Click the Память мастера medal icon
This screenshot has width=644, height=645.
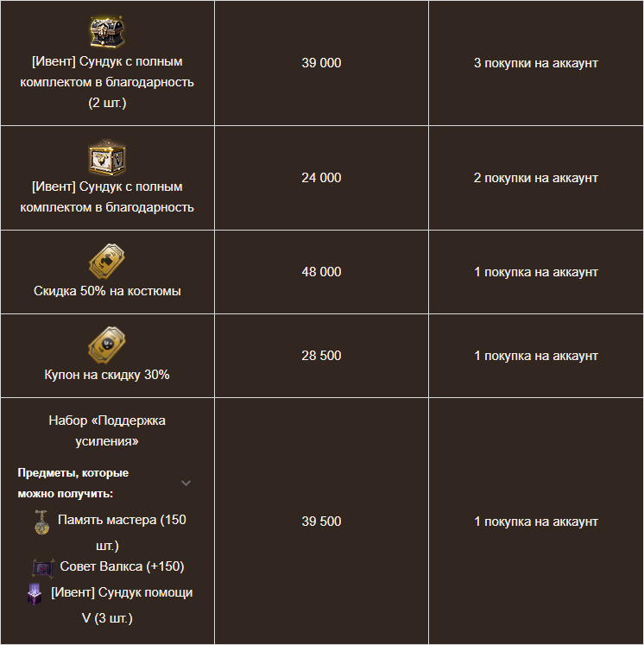(42, 522)
